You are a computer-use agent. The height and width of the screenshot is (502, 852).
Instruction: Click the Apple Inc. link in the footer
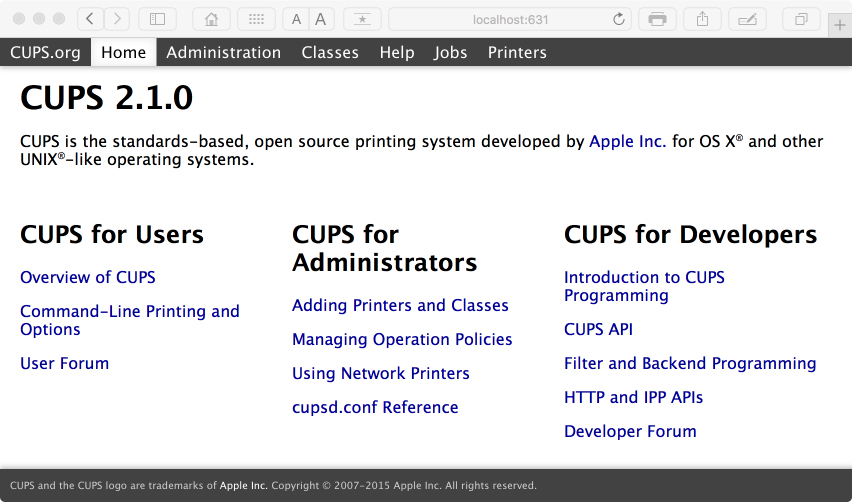[243, 486]
